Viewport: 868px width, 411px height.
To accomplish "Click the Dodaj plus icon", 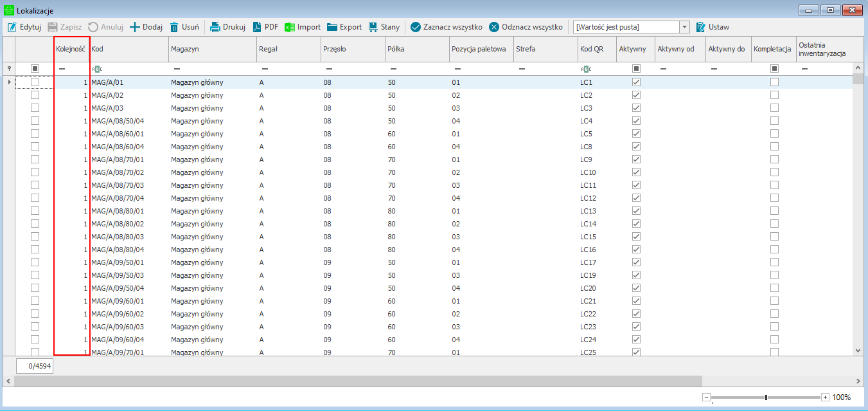I will click(135, 27).
